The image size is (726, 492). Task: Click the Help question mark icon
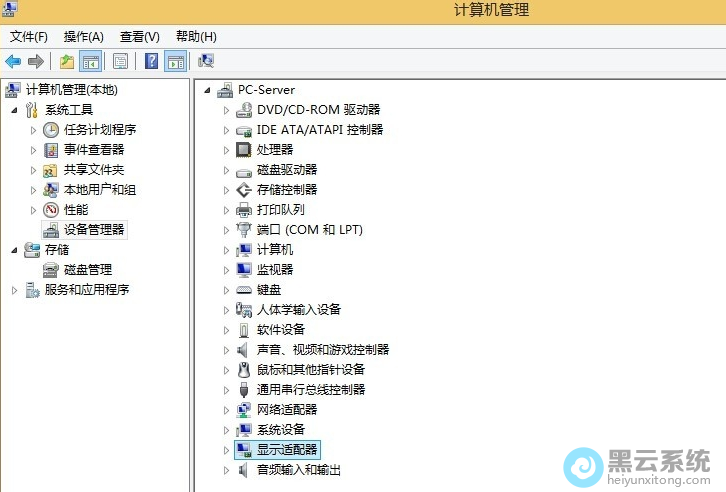pyautogui.click(x=151, y=61)
